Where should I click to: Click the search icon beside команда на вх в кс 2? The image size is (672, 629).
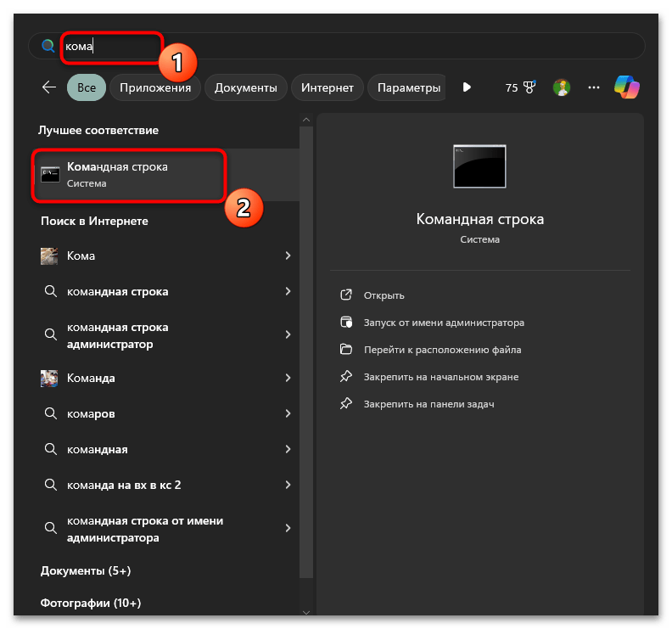pyautogui.click(x=51, y=485)
